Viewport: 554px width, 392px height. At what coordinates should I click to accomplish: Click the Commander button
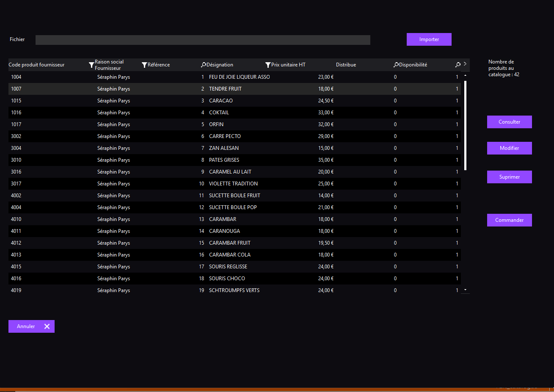509,220
